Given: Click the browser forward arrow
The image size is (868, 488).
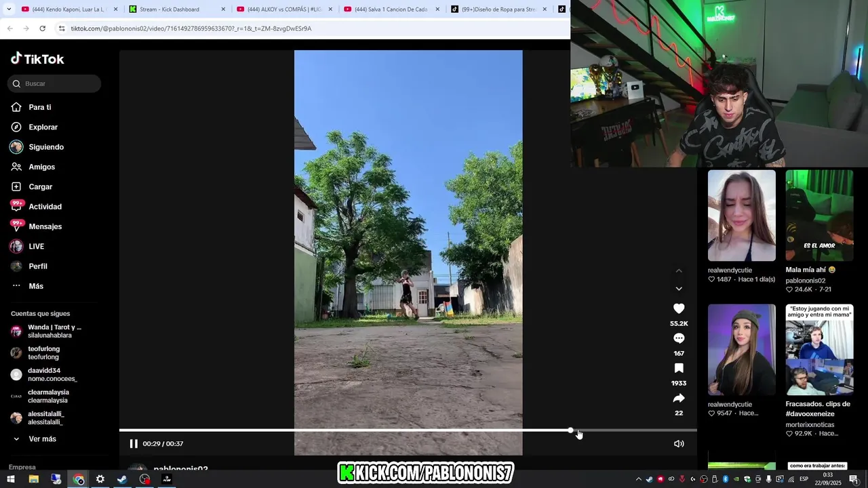Looking at the screenshot, I should click(26, 28).
